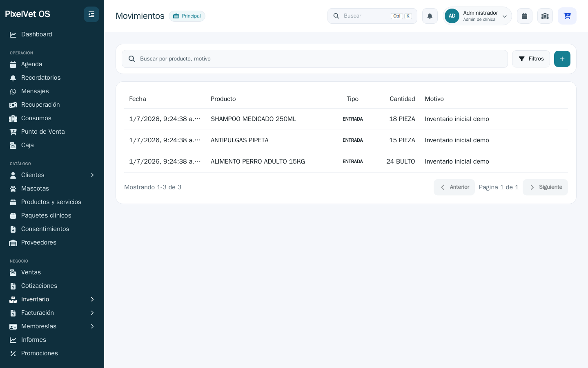Screen dimensions: 588x368
Task: Select the ANTIPULGAS PIPETA row
Action: 346,140
